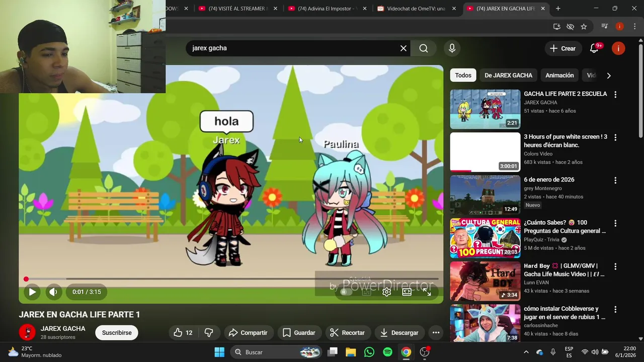Clear the search box with the X
Viewport: 644px width, 362px height.
[x=403, y=48]
